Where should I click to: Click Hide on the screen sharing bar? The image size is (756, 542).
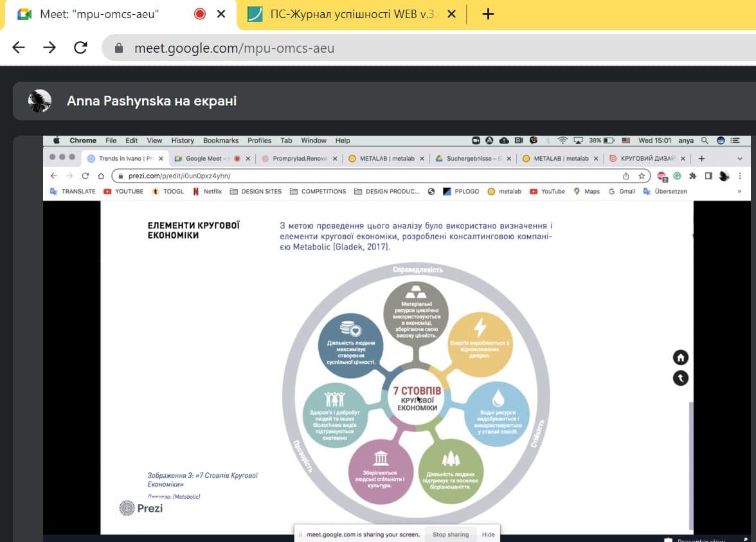coord(489,534)
